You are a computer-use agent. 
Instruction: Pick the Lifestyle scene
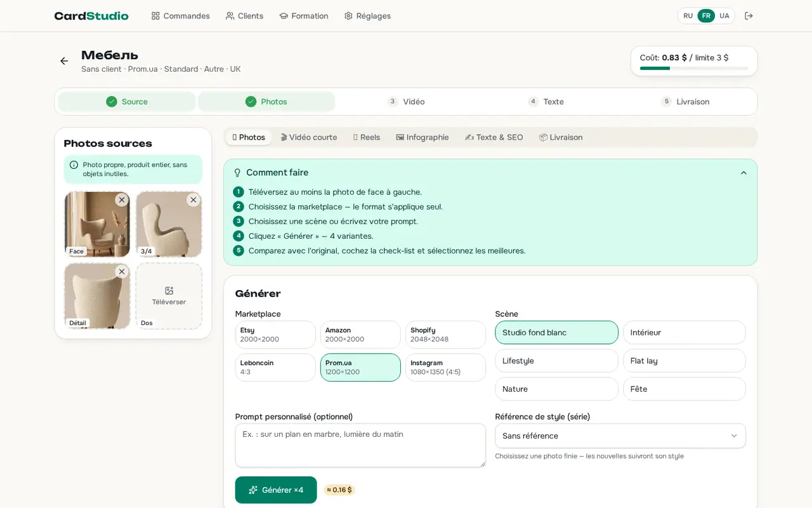pyautogui.click(x=556, y=361)
